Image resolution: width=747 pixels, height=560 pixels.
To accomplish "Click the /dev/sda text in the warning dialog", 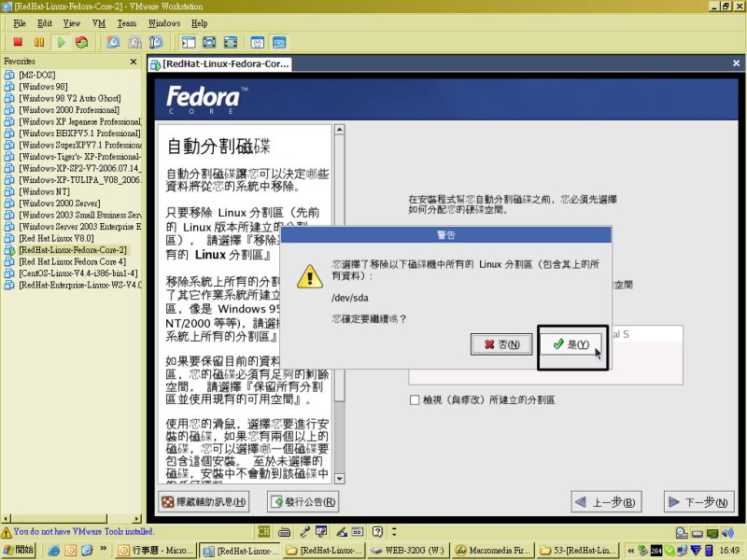I will (x=350, y=298).
